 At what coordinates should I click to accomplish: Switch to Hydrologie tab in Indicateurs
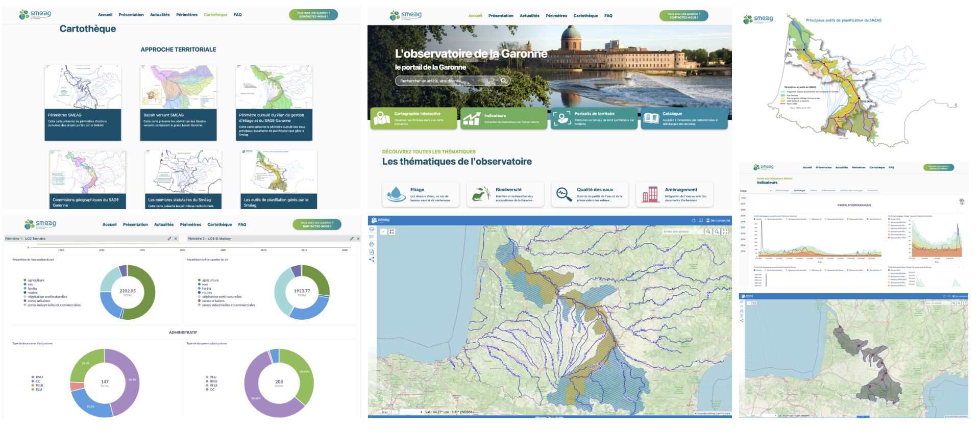pyautogui.click(x=799, y=191)
